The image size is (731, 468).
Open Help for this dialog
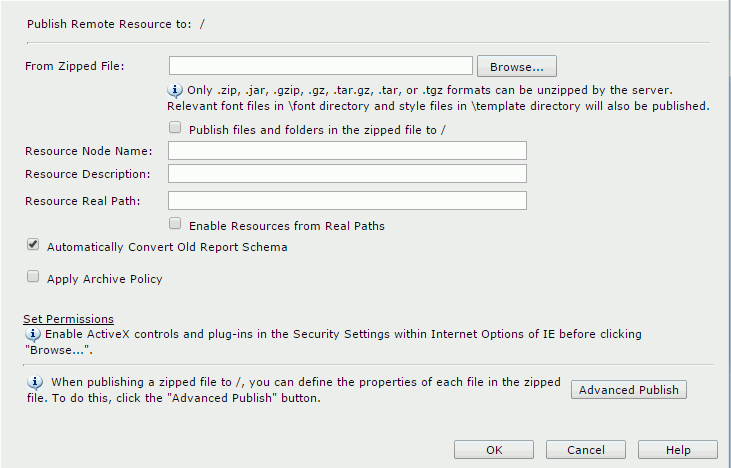tap(677, 450)
